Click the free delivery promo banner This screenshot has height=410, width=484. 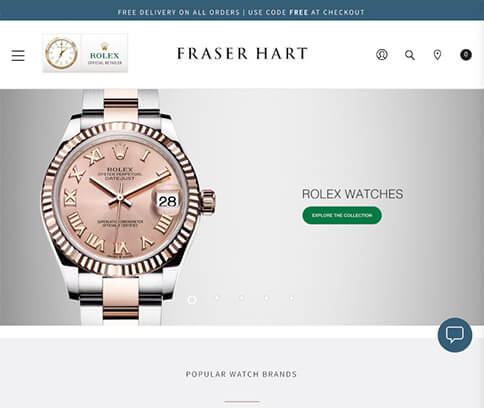tap(242, 10)
